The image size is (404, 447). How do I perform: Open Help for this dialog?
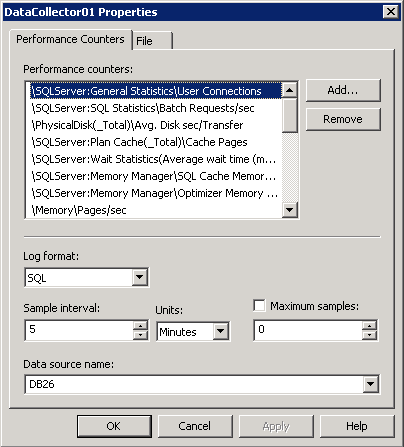click(357, 426)
